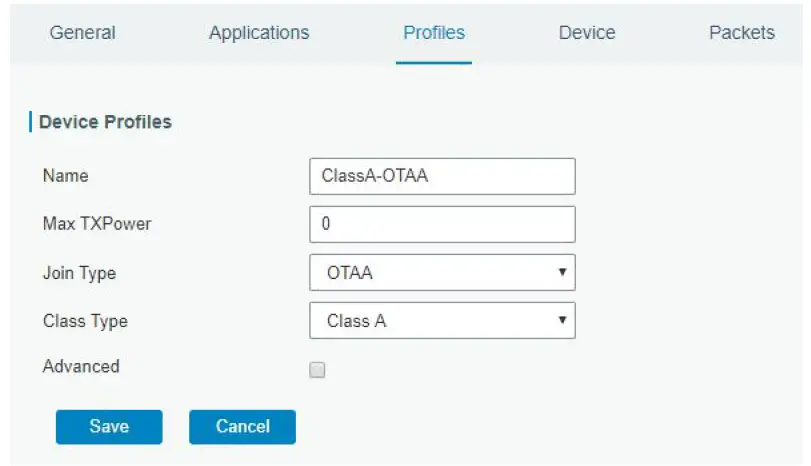Image resolution: width=811 pixels, height=466 pixels.
Task: Click the Max TXPower label
Action: tap(97, 224)
